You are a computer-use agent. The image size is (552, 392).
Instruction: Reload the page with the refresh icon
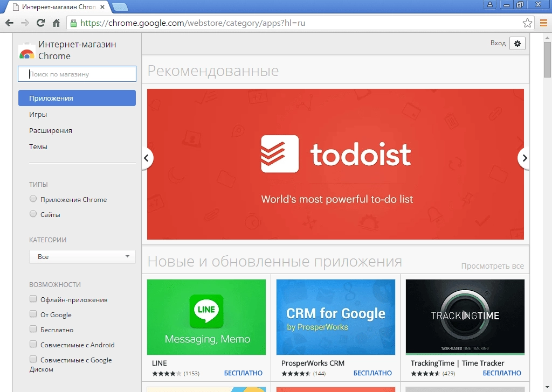coord(41,23)
